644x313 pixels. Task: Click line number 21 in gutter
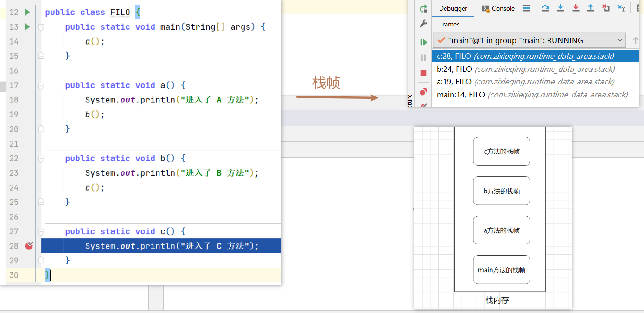coord(14,144)
